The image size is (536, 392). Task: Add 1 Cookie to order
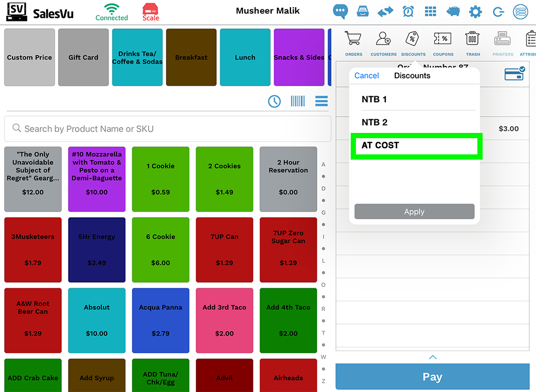click(161, 179)
